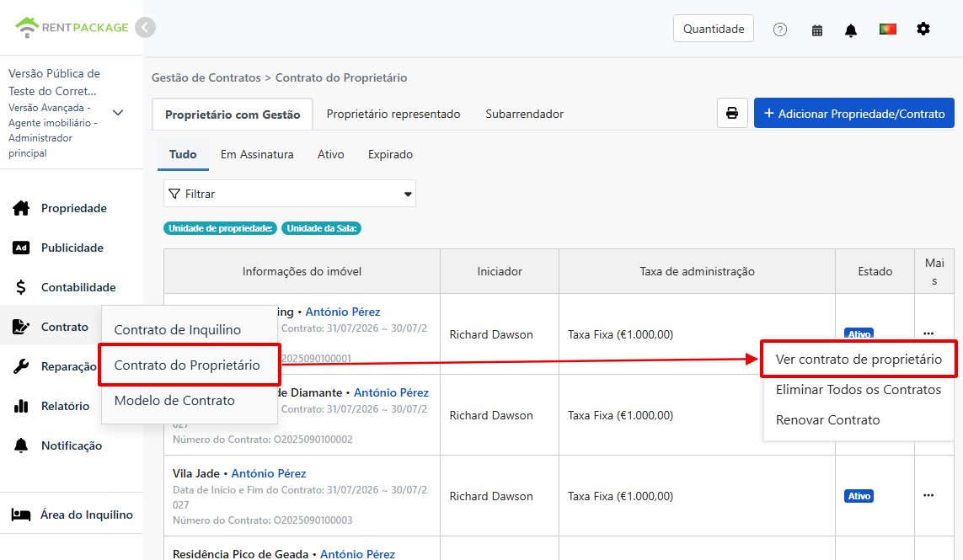Screen dimensions: 963x560
Task: Select the Expirado tab
Action: point(390,155)
